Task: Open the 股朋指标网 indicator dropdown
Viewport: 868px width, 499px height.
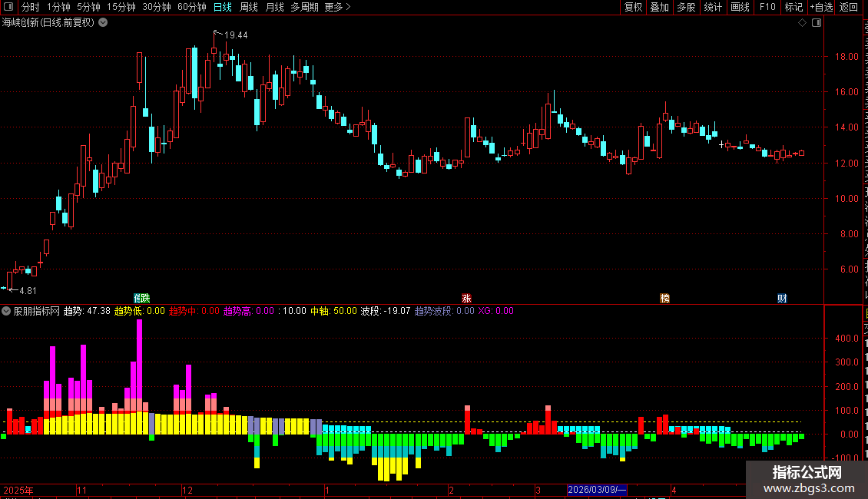Action: click(x=6, y=311)
